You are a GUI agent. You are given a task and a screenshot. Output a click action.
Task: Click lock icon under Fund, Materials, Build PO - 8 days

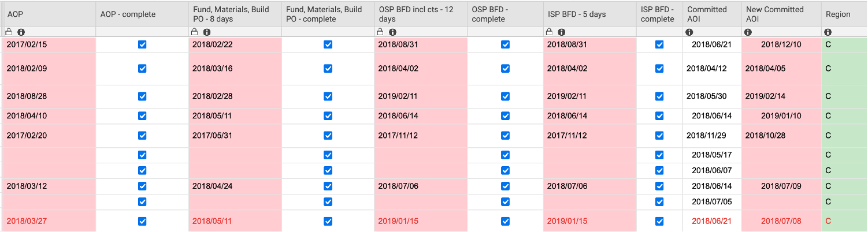click(194, 32)
